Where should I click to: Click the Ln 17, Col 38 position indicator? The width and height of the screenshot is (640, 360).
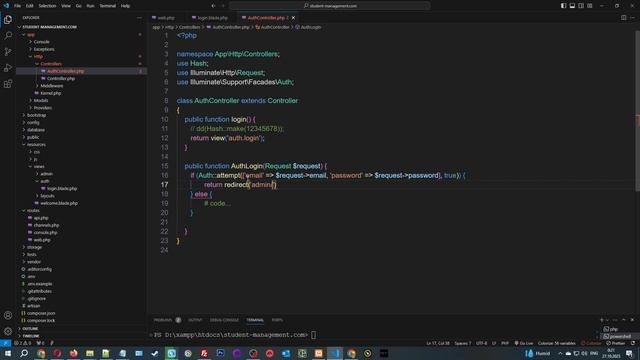click(438, 343)
